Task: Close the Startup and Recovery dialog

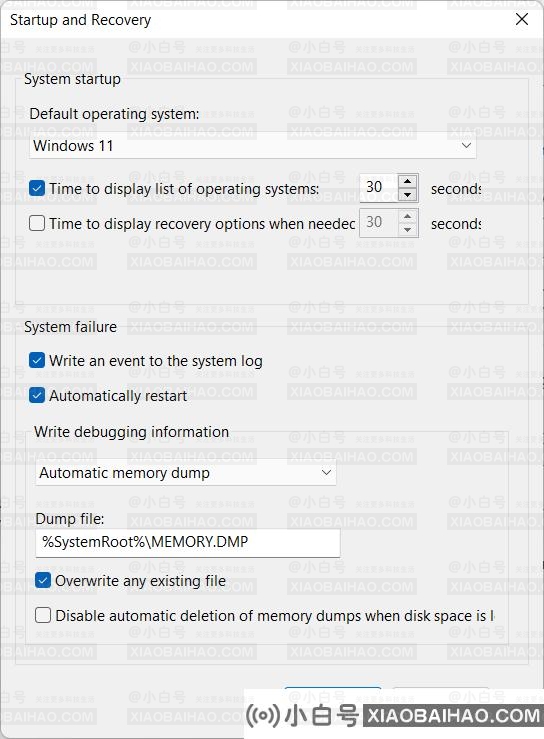Action: pos(522,19)
